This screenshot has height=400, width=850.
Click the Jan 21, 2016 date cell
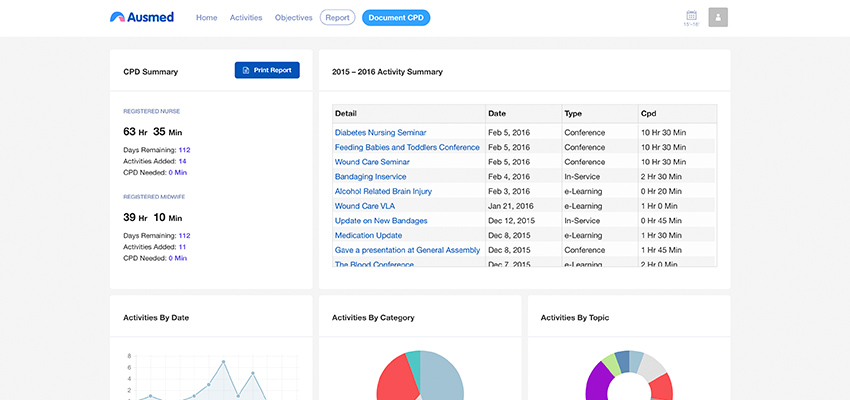pos(511,206)
